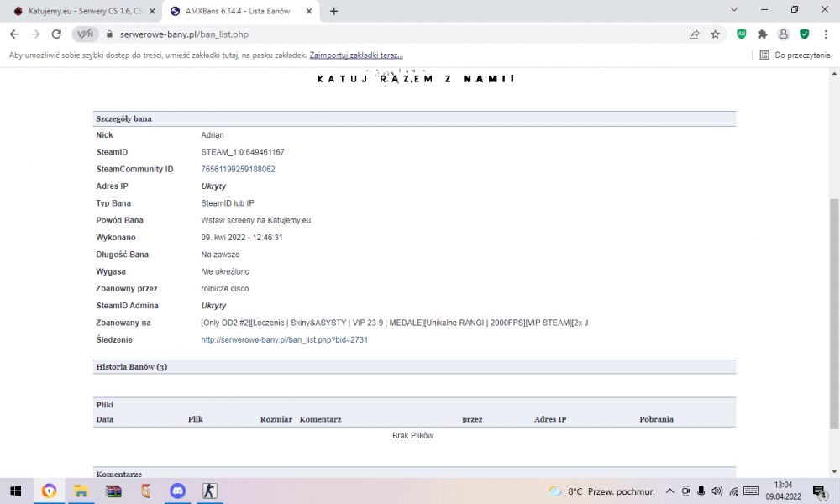This screenshot has width=840, height=504.
Task: Open the orange G app on taskbar
Action: 145,491
